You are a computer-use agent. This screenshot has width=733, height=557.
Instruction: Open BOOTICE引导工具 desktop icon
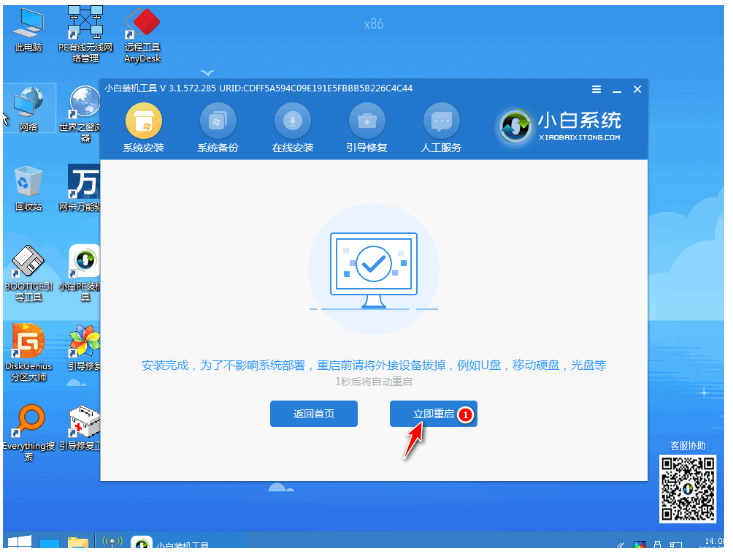click(x=29, y=274)
